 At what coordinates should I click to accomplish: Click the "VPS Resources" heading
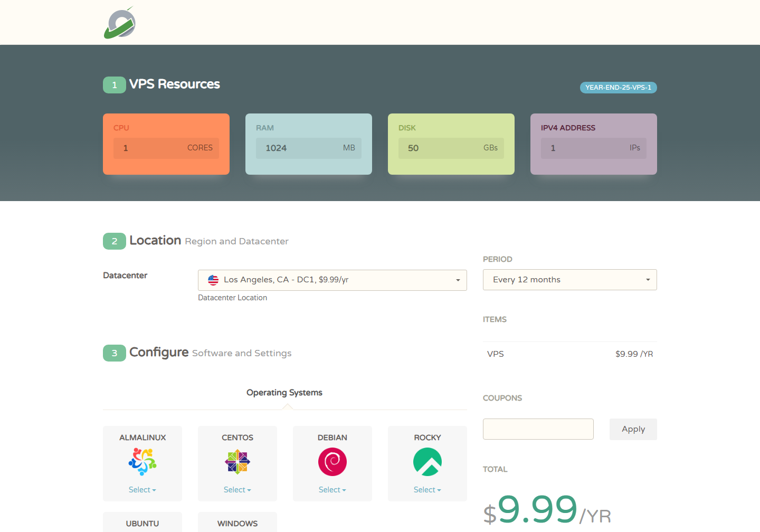[175, 84]
